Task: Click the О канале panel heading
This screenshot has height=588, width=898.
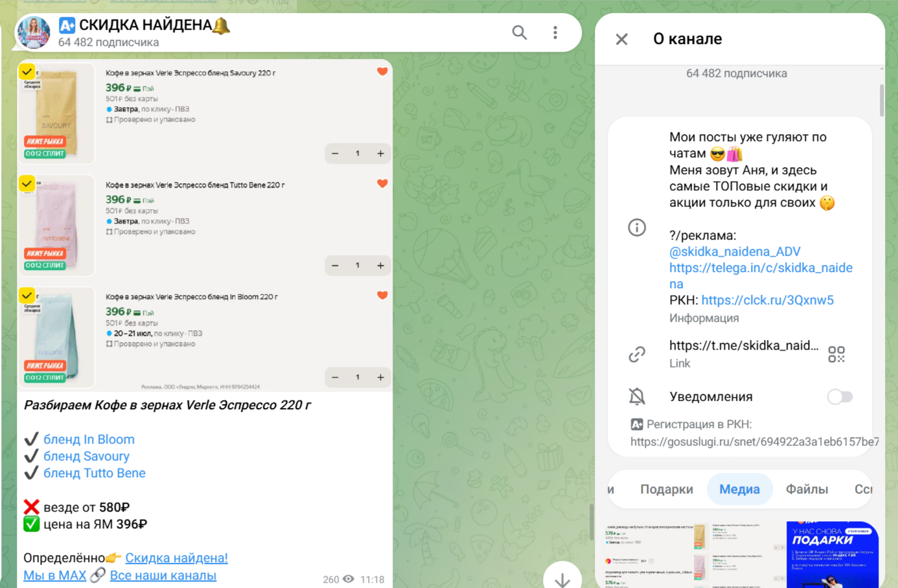Action: (687, 39)
